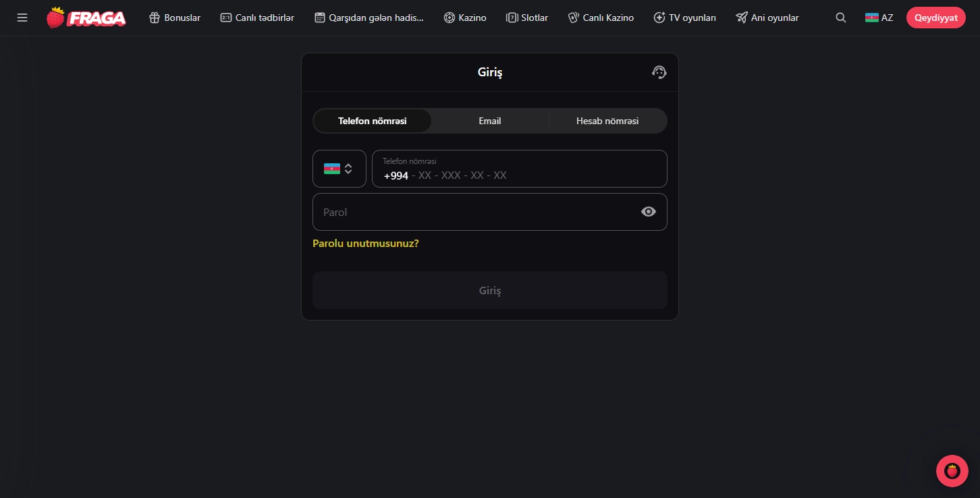This screenshot has width=980, height=498.
Task: Open the strawberry chat widget button
Action: (952, 471)
